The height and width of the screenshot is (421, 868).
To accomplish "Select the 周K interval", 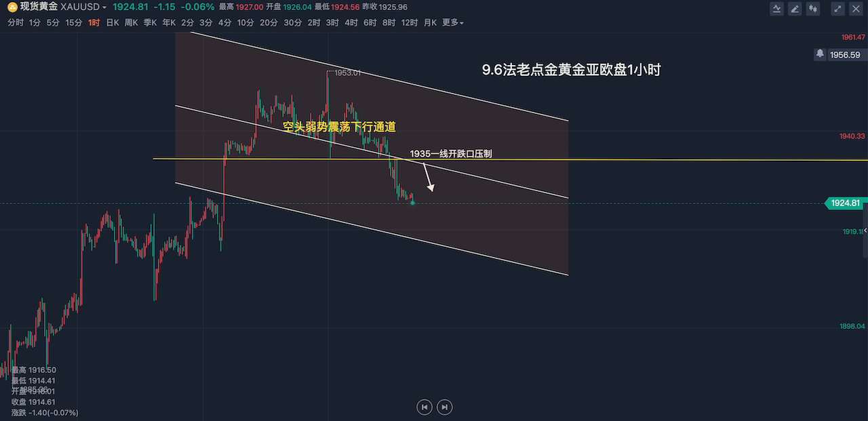I will tap(131, 22).
